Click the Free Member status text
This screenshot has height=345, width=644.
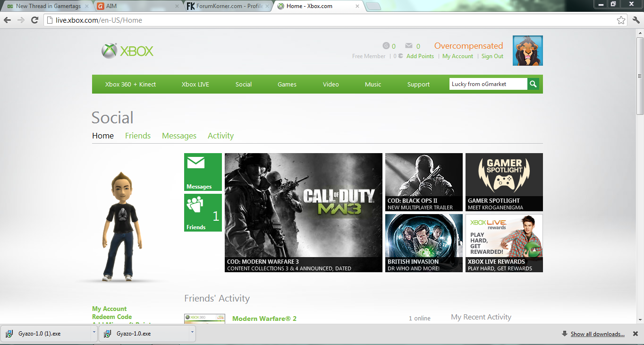click(x=369, y=56)
